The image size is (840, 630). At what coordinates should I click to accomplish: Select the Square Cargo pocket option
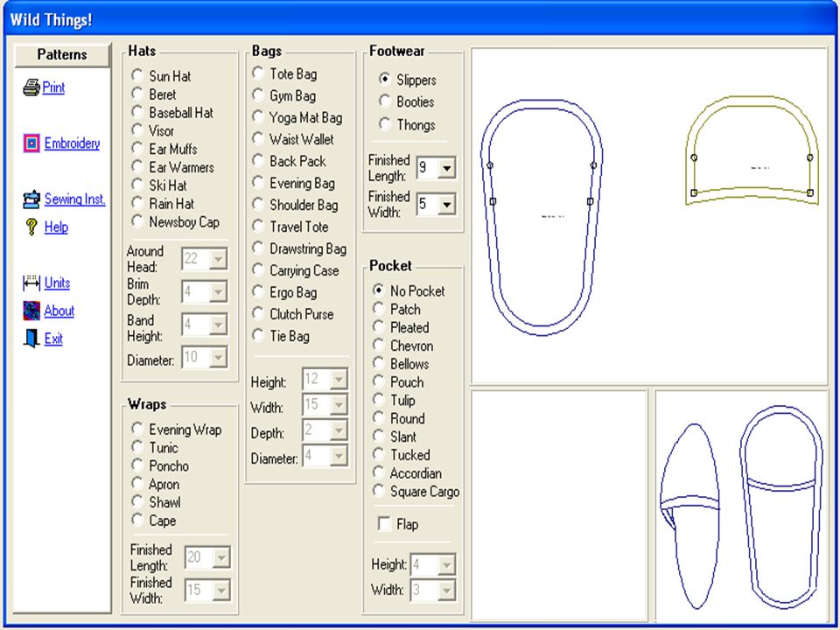(379, 491)
